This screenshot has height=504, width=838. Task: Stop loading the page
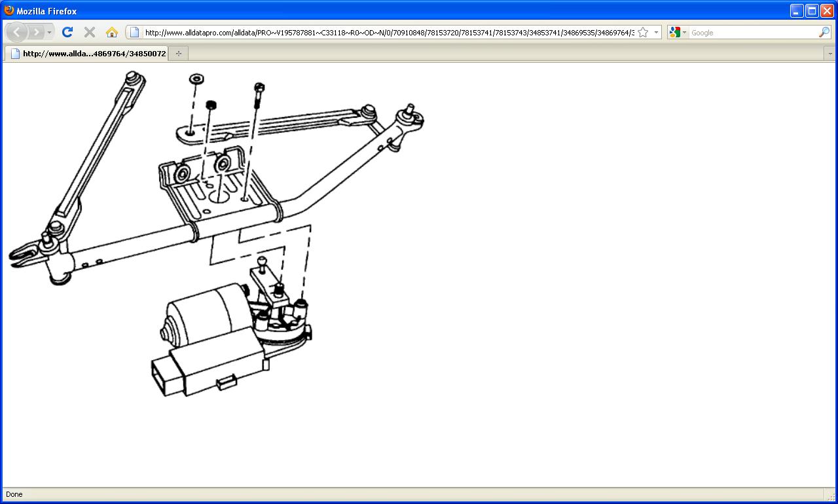point(90,32)
